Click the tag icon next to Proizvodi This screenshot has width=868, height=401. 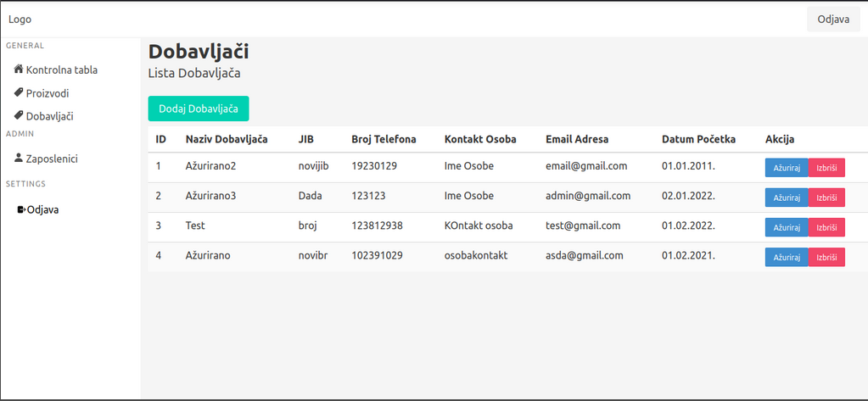click(x=19, y=92)
